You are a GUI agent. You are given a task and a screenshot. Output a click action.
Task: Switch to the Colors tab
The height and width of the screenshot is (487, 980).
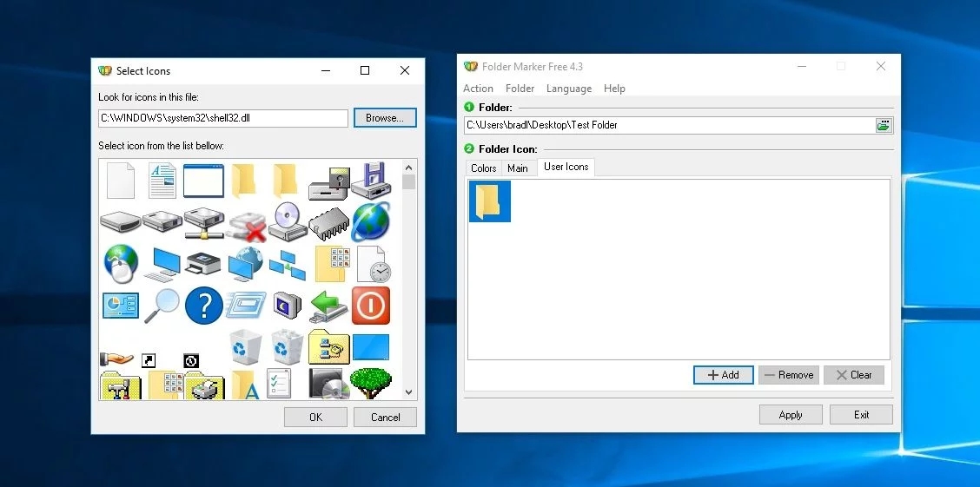[x=484, y=168]
